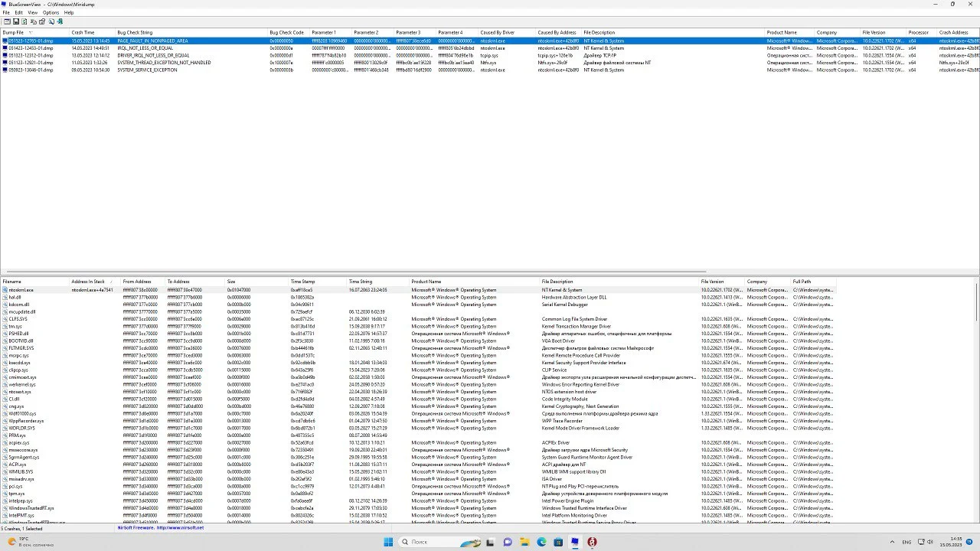Image resolution: width=980 pixels, height=551 pixels.
Task: Sort by the Dump File column header
Action: pos(14,33)
